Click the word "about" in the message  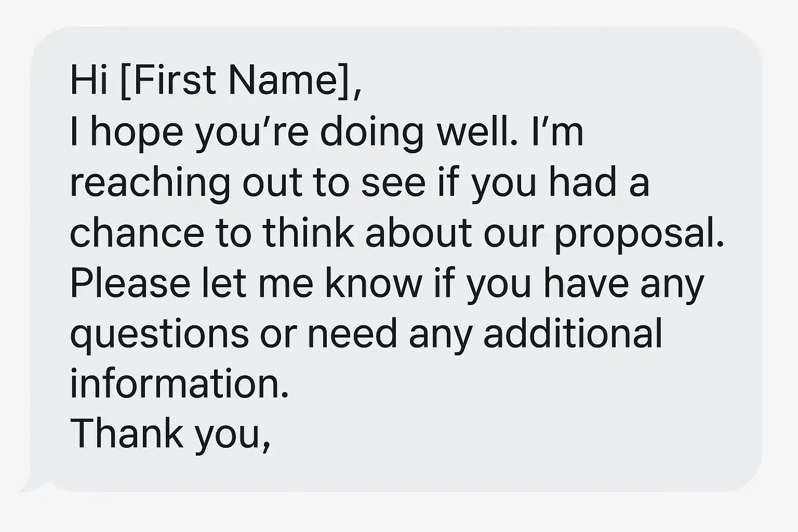pos(418,233)
